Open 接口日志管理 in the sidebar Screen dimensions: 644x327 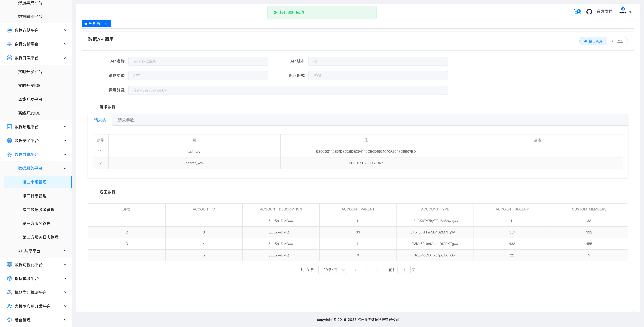[34, 196]
